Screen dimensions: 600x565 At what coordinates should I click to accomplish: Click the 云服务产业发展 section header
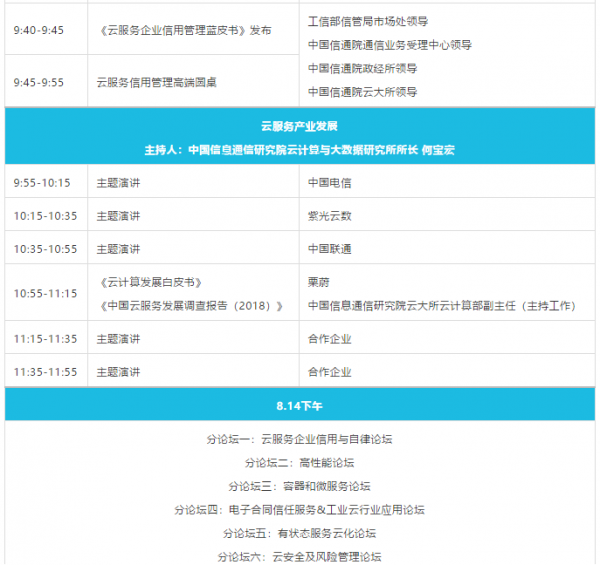pos(299,127)
